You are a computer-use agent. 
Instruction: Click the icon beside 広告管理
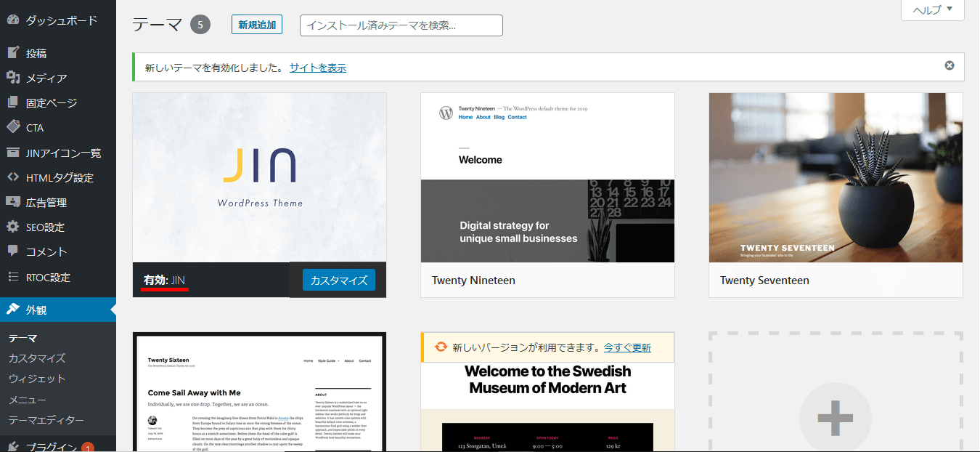[13, 202]
